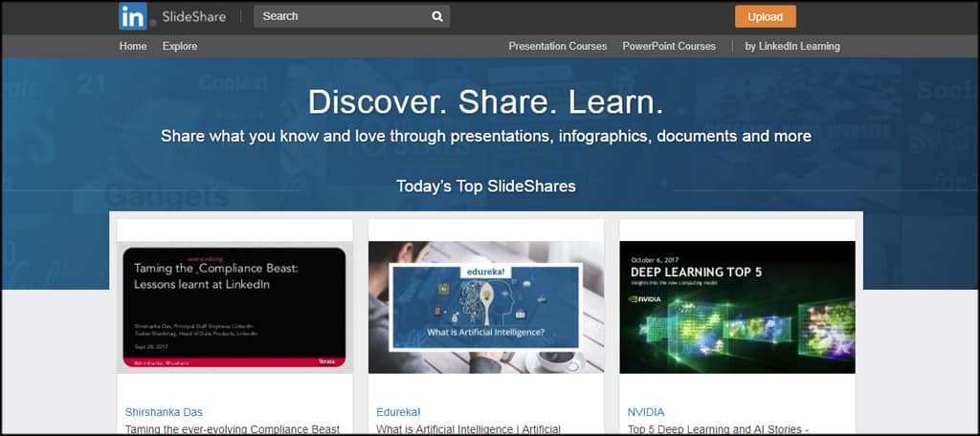Visit the Edureka! author link

tap(398, 412)
